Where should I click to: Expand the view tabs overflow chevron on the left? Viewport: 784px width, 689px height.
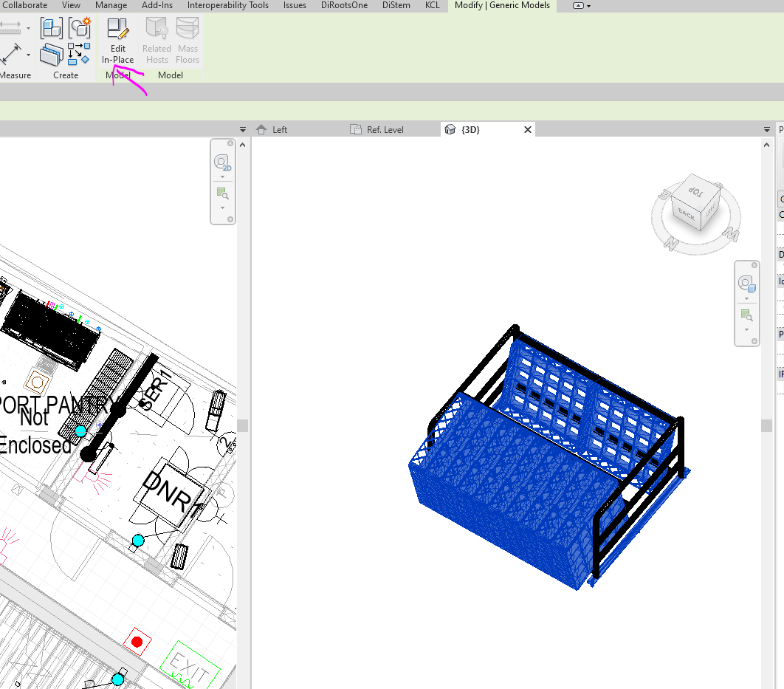tap(242, 129)
